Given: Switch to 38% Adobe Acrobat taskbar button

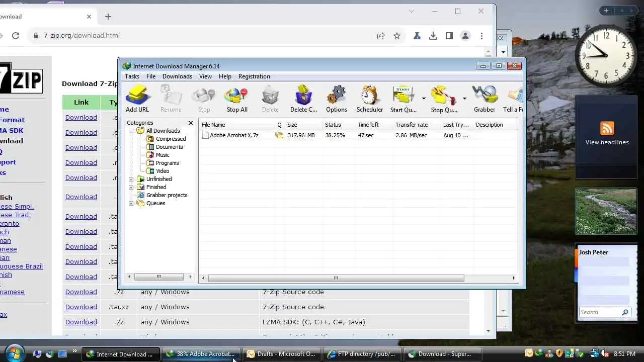Looking at the screenshot, I should tap(202, 354).
